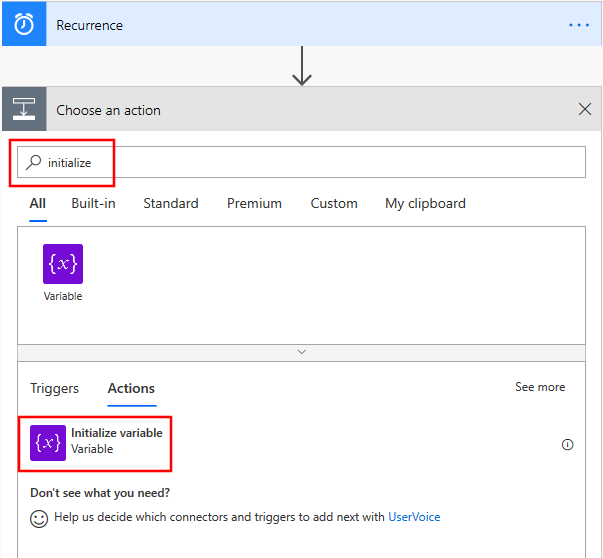Select the Premium tab
603x558 pixels.
pyautogui.click(x=254, y=203)
